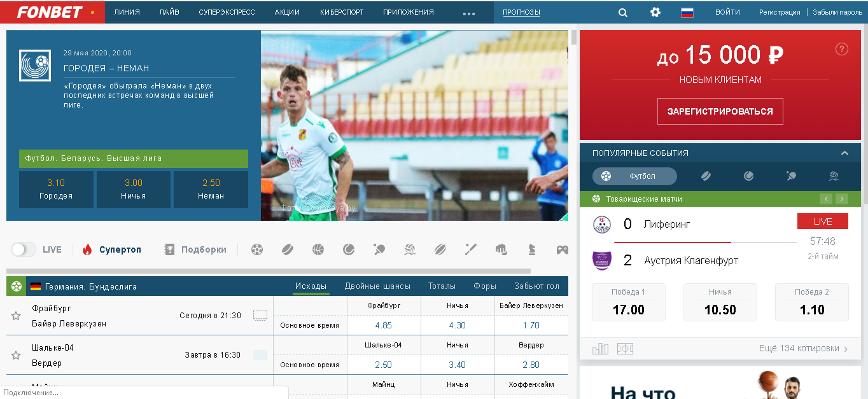
Task: Filter Supertop by stick-and-ball icon
Action: (x=471, y=249)
